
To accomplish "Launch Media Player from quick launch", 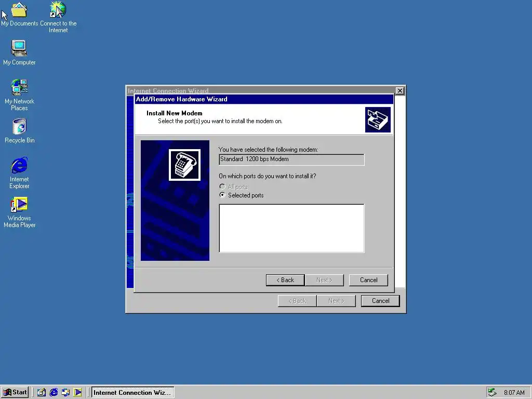I will point(78,393).
